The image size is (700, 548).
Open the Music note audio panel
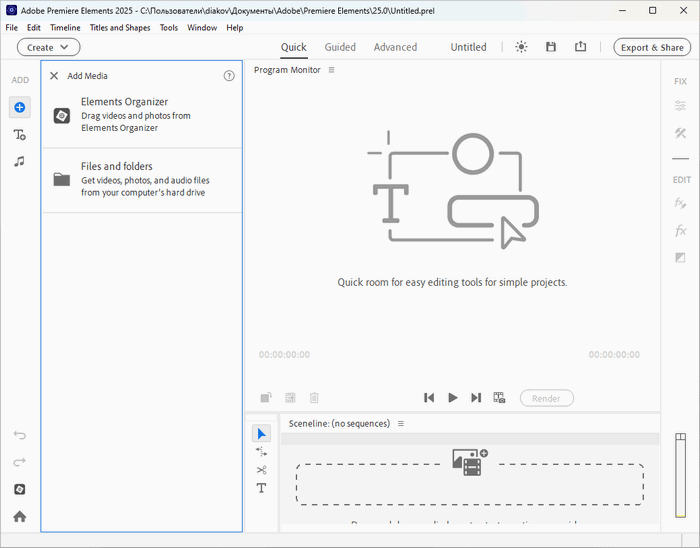click(x=20, y=161)
